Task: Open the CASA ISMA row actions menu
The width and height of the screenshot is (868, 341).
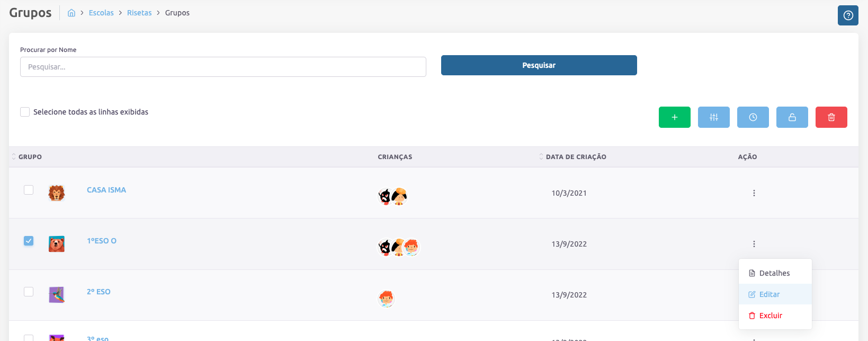Action: (754, 193)
